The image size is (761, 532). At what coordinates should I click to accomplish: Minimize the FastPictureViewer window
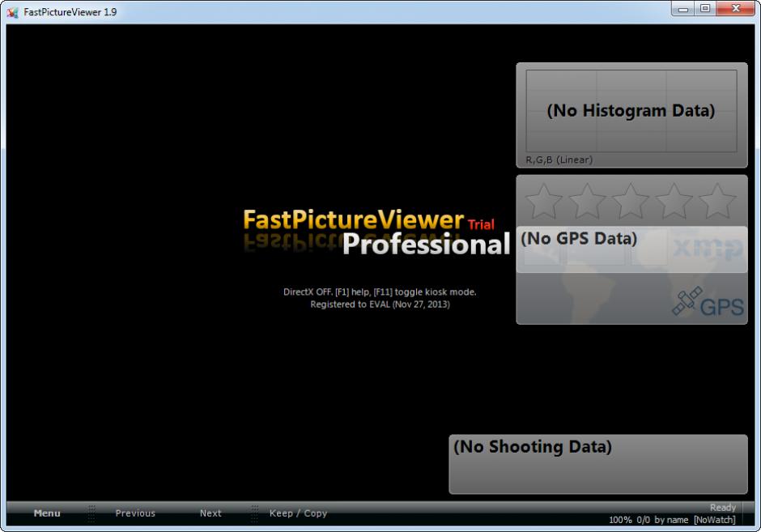(x=683, y=8)
